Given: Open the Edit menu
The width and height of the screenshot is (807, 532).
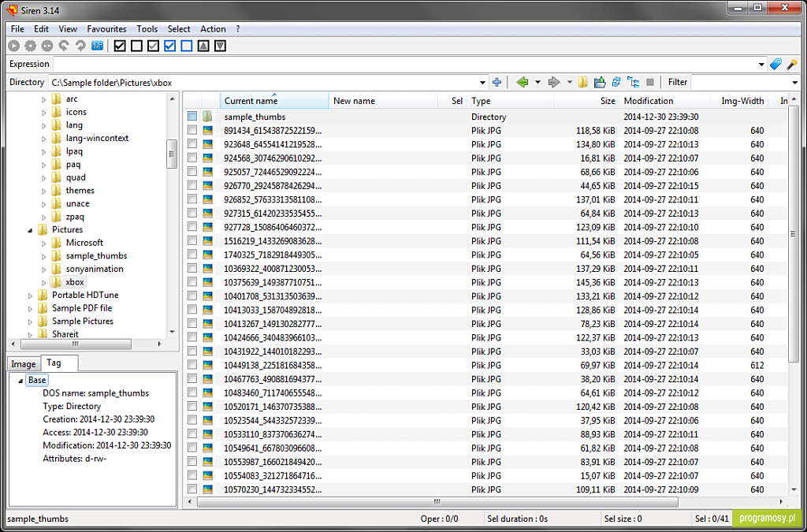Looking at the screenshot, I should pyautogui.click(x=41, y=29).
